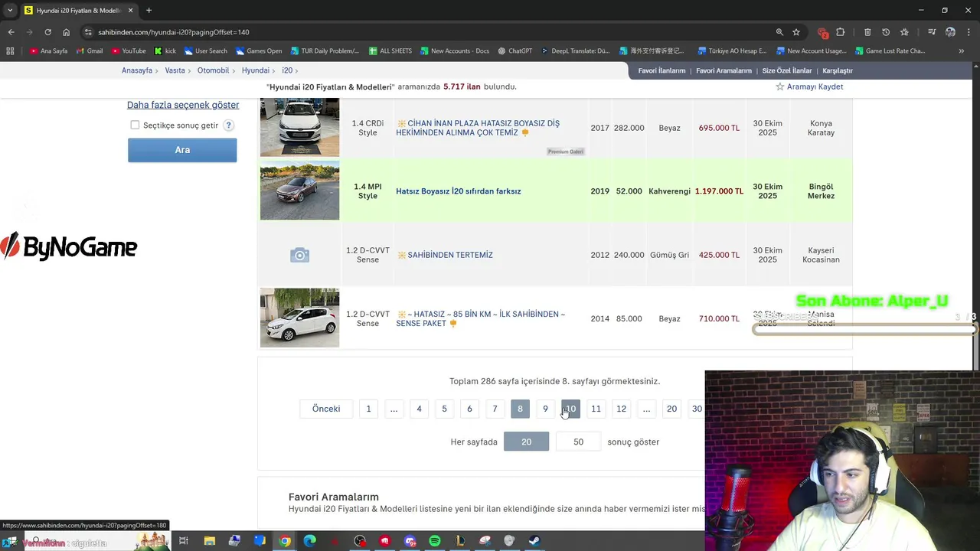
Task: Click the red extension with badge 2
Action: (822, 32)
